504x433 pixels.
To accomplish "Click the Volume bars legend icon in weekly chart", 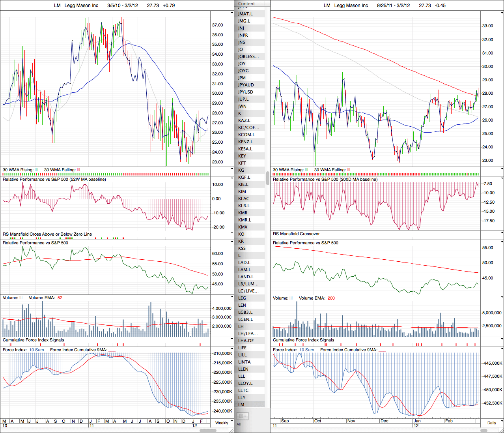I will (x=21, y=298).
